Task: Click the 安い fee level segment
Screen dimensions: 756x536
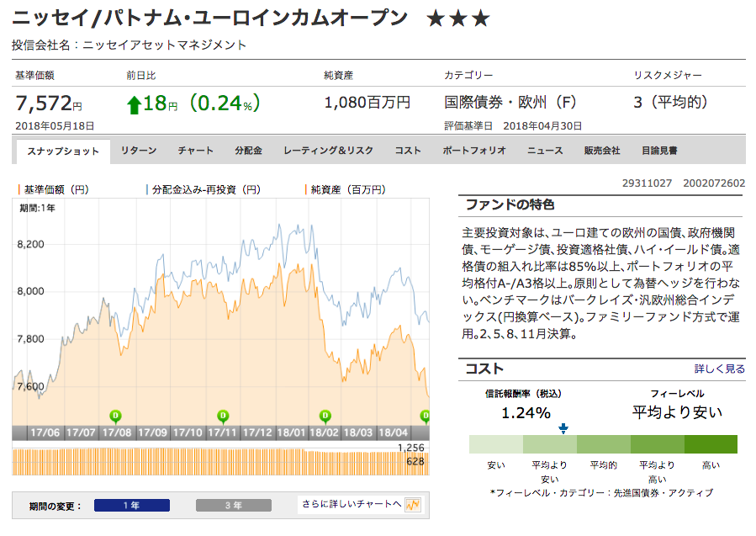Action: pos(496,444)
